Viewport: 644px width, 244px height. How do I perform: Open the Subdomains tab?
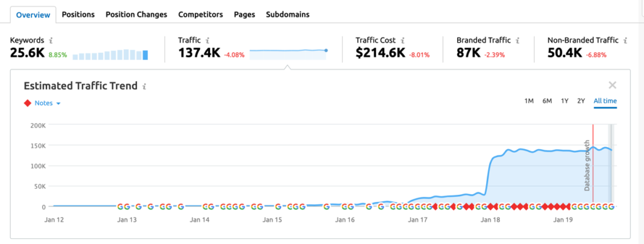click(287, 14)
